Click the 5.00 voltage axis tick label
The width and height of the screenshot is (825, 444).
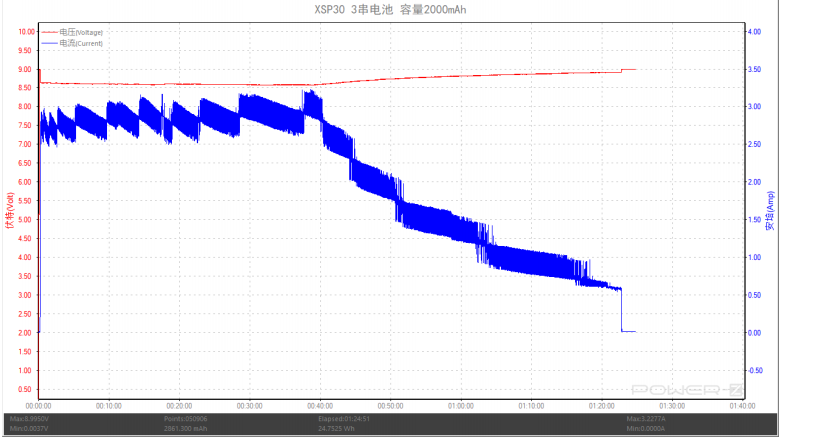25,220
